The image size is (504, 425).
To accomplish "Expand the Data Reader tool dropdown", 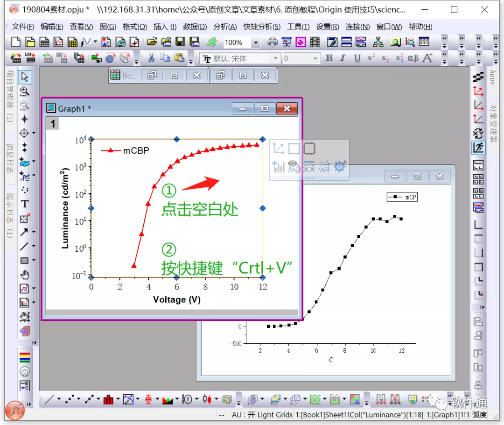I will point(34,133).
